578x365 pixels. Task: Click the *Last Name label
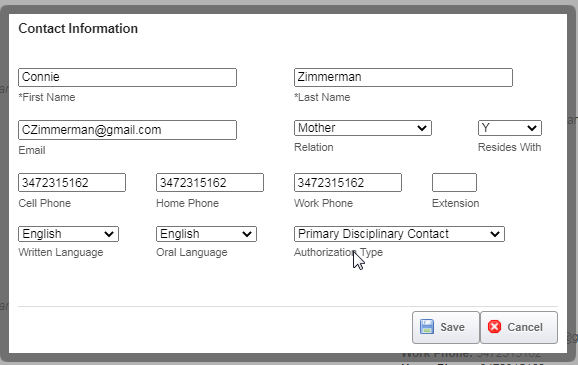coord(322,97)
